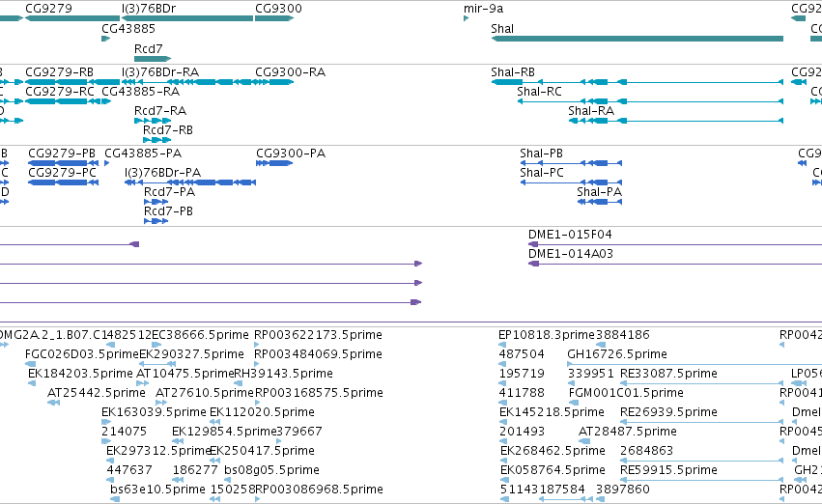Select the RE33087.5prime EST feature line

(702, 383)
